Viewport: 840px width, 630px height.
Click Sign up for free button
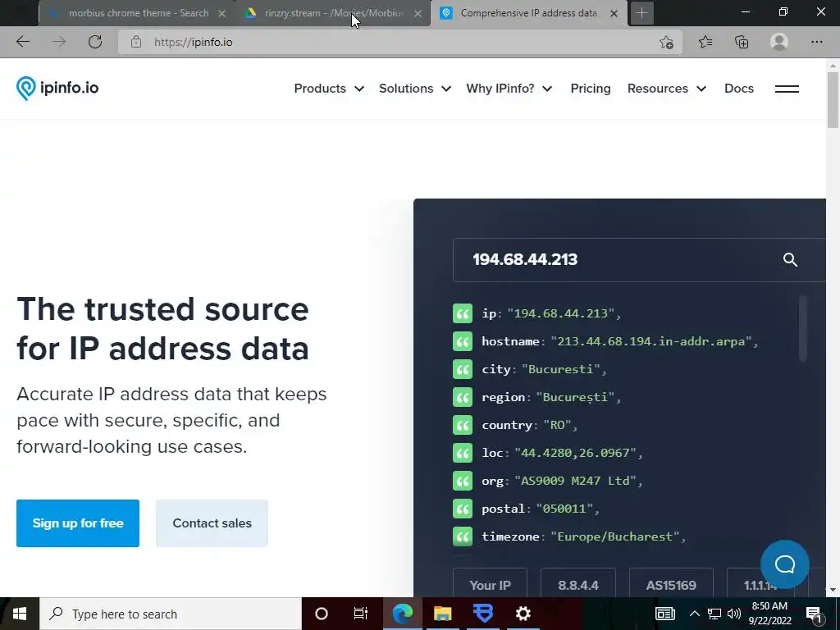click(x=78, y=523)
